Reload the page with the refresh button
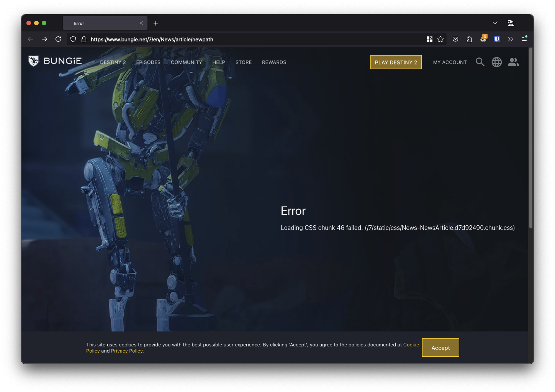The image size is (555, 392). (58, 39)
